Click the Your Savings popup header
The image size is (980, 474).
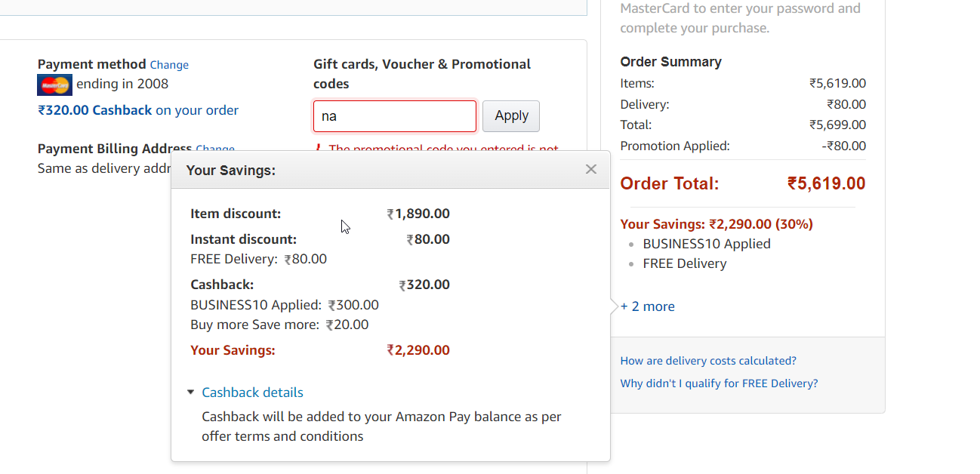pyautogui.click(x=390, y=171)
